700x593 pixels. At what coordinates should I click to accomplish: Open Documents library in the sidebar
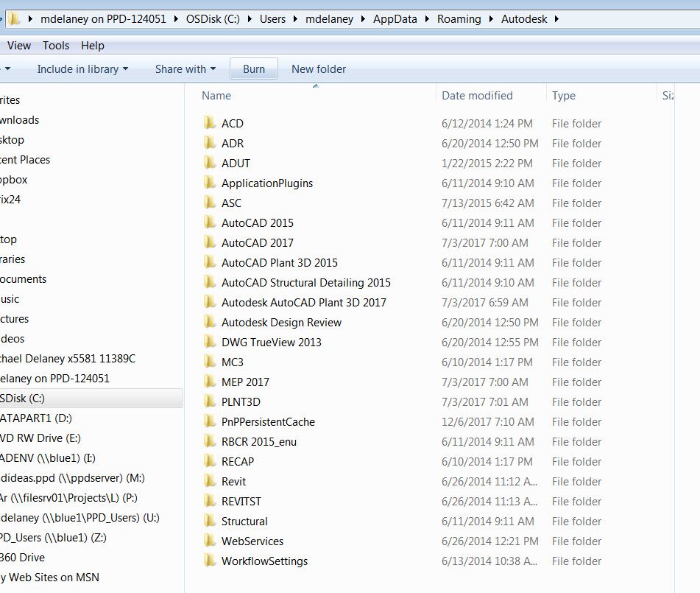coord(24,279)
